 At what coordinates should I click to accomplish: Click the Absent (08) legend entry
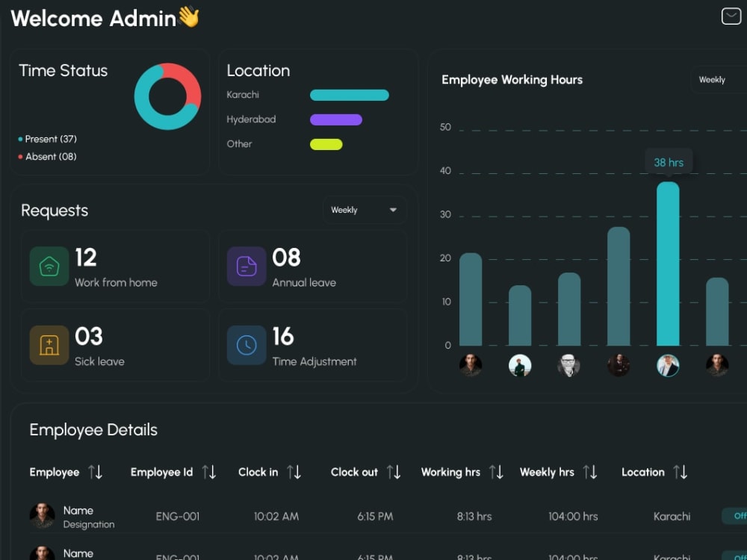coord(48,157)
